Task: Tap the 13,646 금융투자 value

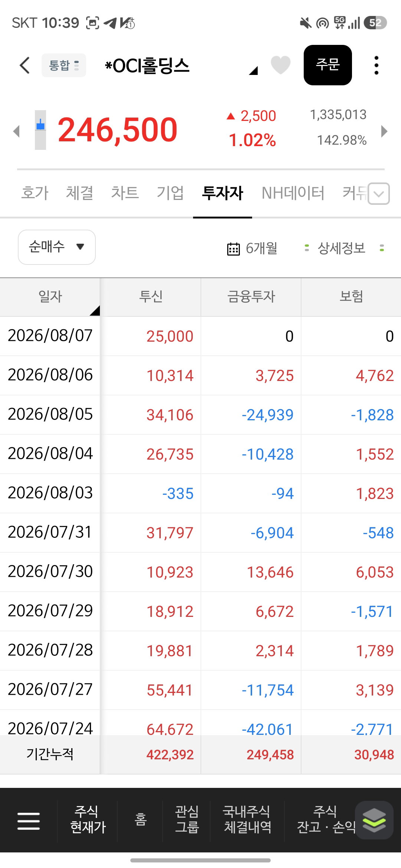Action: (270, 572)
